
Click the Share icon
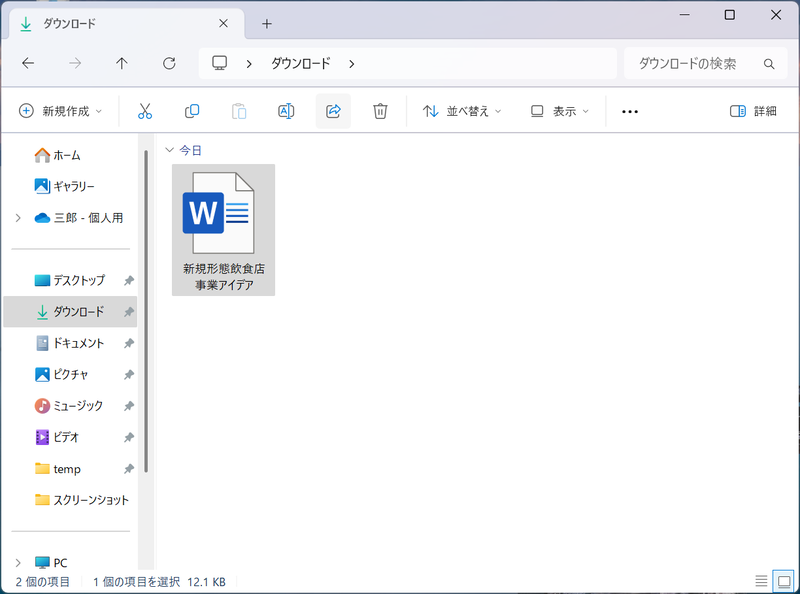click(333, 111)
